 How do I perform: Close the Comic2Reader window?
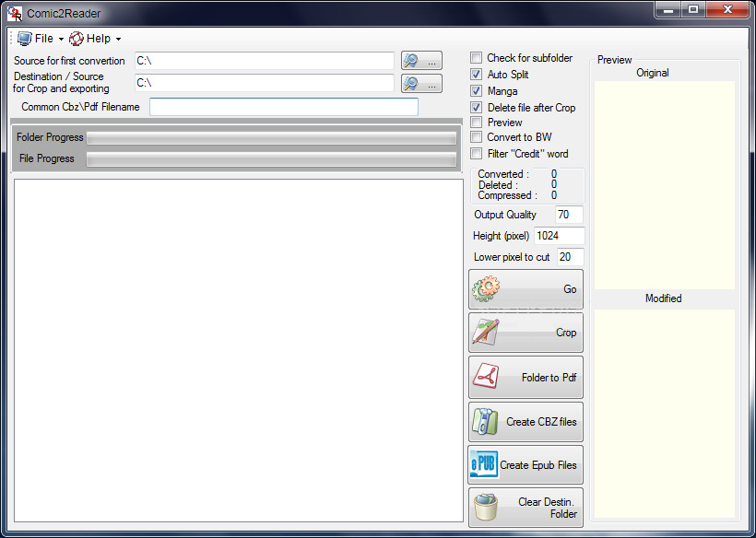(x=728, y=9)
